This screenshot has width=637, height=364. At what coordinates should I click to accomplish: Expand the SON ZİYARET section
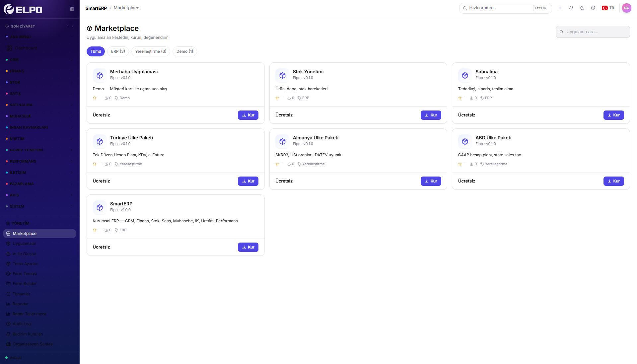[x=40, y=26]
